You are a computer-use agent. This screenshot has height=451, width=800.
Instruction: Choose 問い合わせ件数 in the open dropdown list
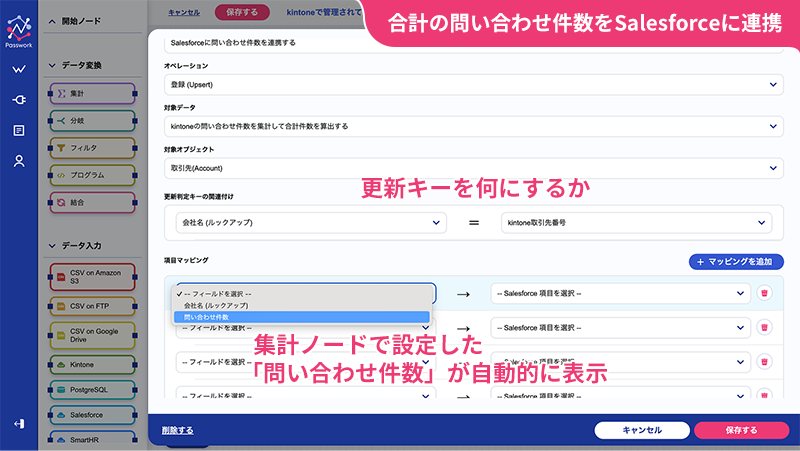[x=302, y=317]
